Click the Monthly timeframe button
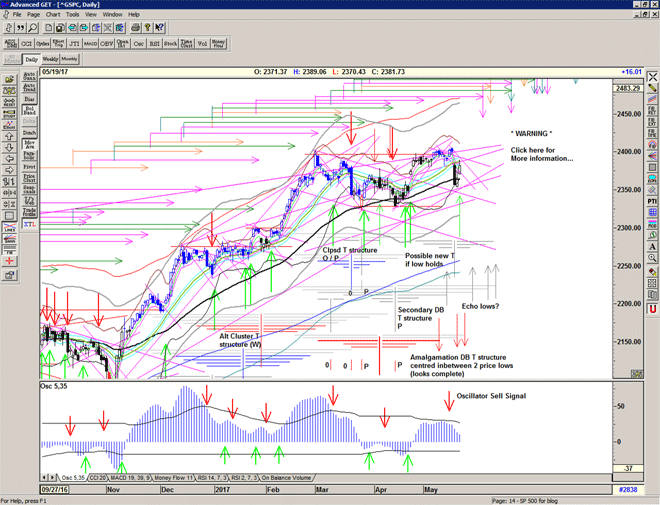 70,60
